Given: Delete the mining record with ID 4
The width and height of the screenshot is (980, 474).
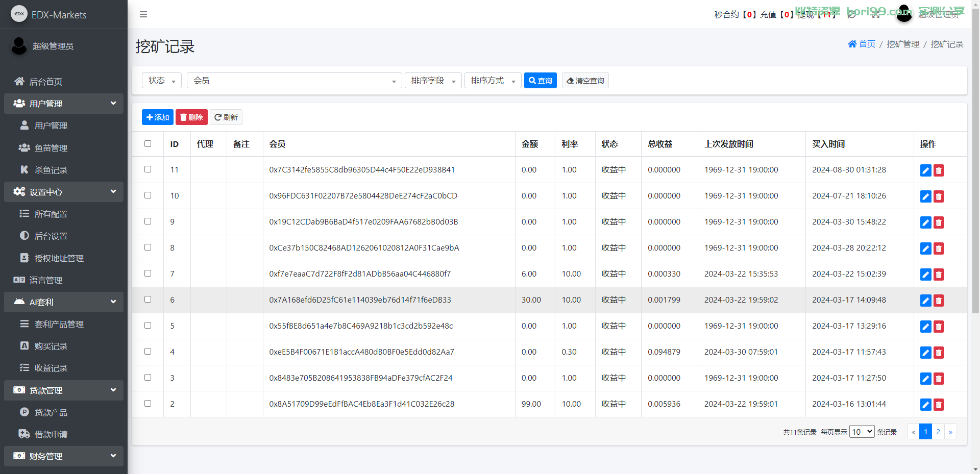Looking at the screenshot, I should (939, 353).
